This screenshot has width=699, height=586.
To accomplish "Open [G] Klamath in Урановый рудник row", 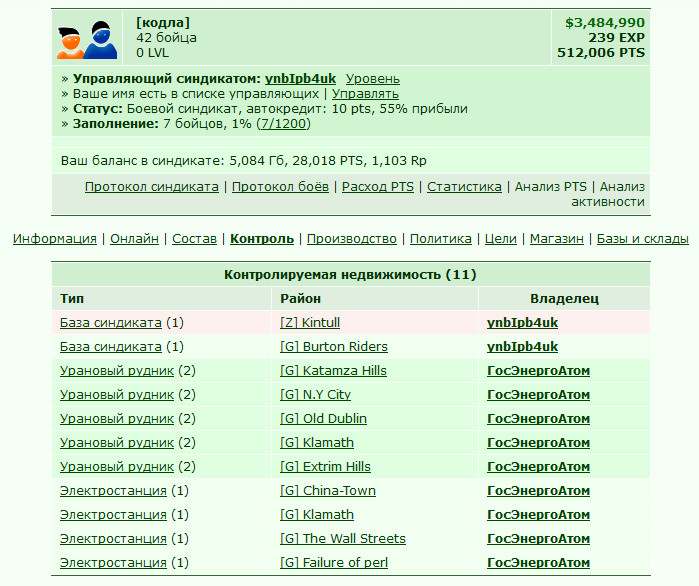I will tap(317, 443).
